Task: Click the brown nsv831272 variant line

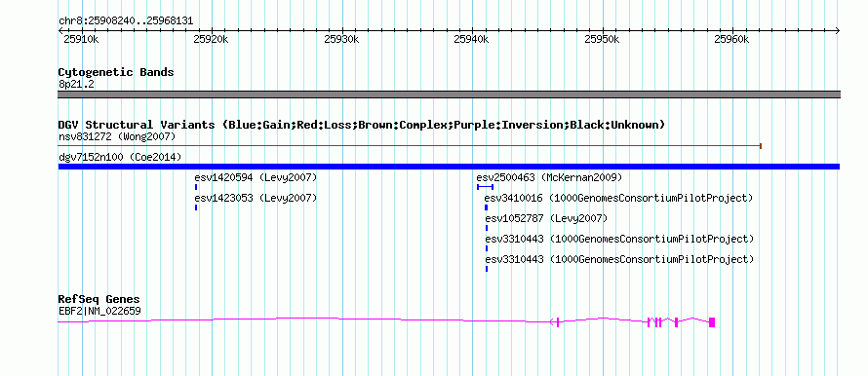Action: point(411,146)
